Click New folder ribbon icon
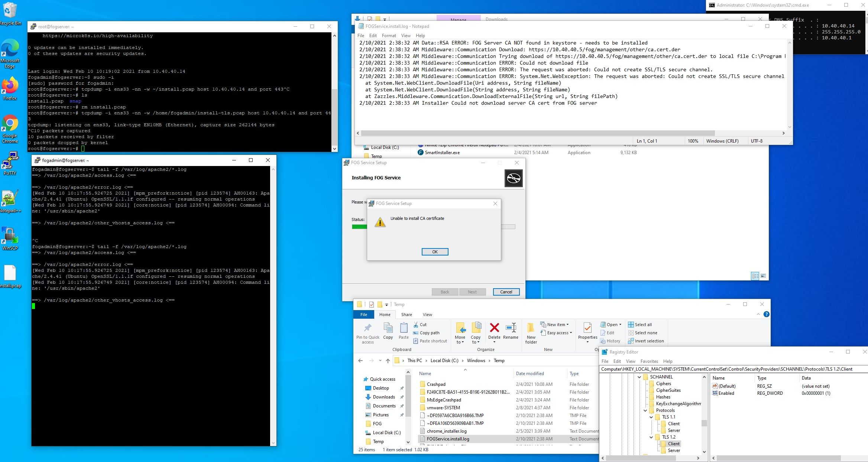This screenshot has width=868, height=462. 531,333
